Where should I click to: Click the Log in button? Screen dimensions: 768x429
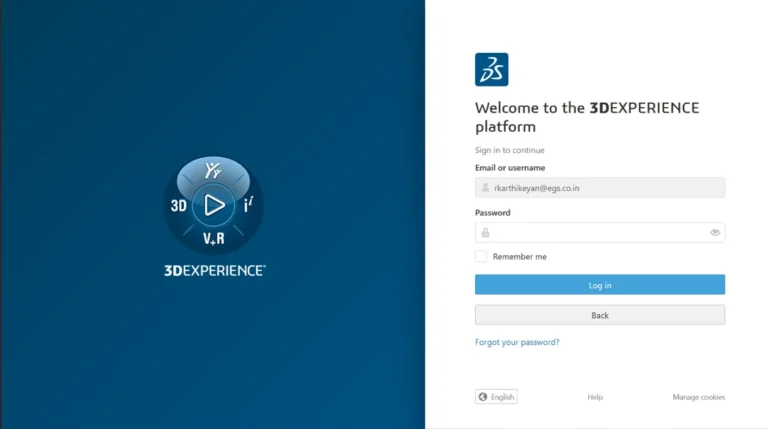[600, 285]
